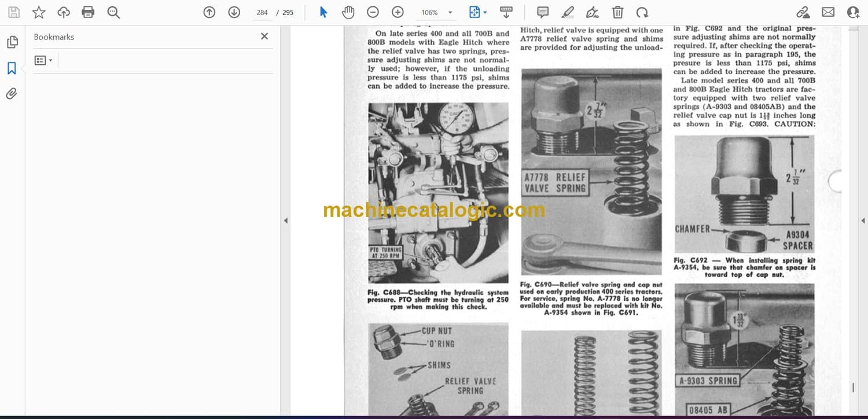
Task: Rotate the page clockwise
Action: (642, 12)
